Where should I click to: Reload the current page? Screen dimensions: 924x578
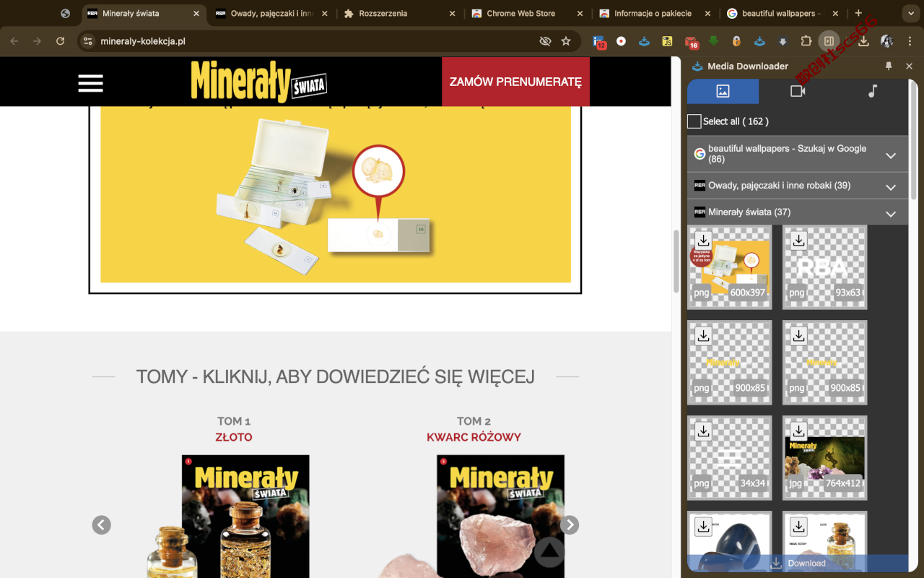pos(61,41)
